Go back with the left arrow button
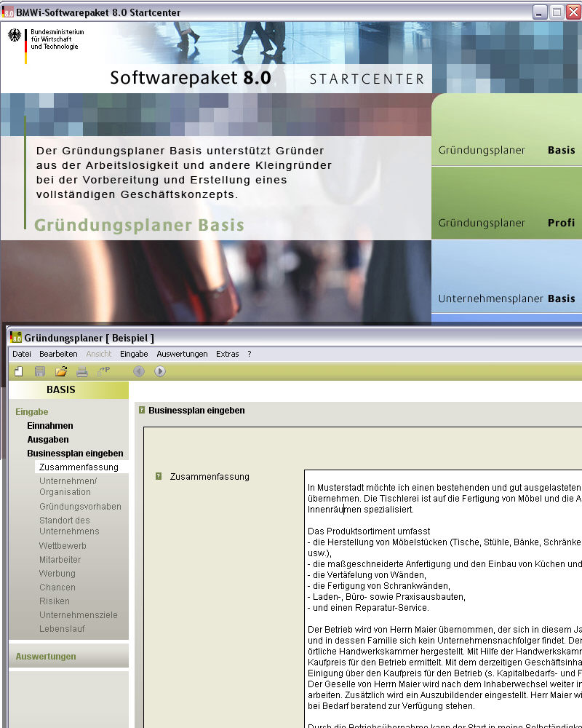 [x=139, y=371]
